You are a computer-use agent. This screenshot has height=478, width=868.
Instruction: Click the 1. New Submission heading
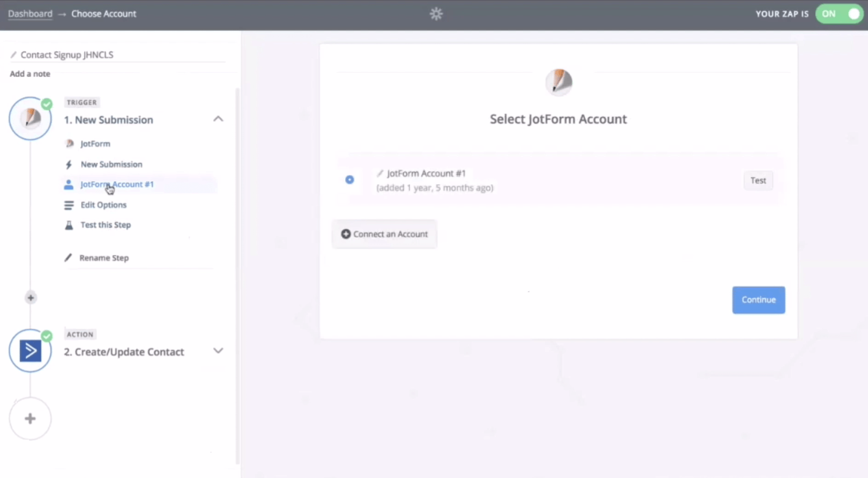tap(108, 120)
